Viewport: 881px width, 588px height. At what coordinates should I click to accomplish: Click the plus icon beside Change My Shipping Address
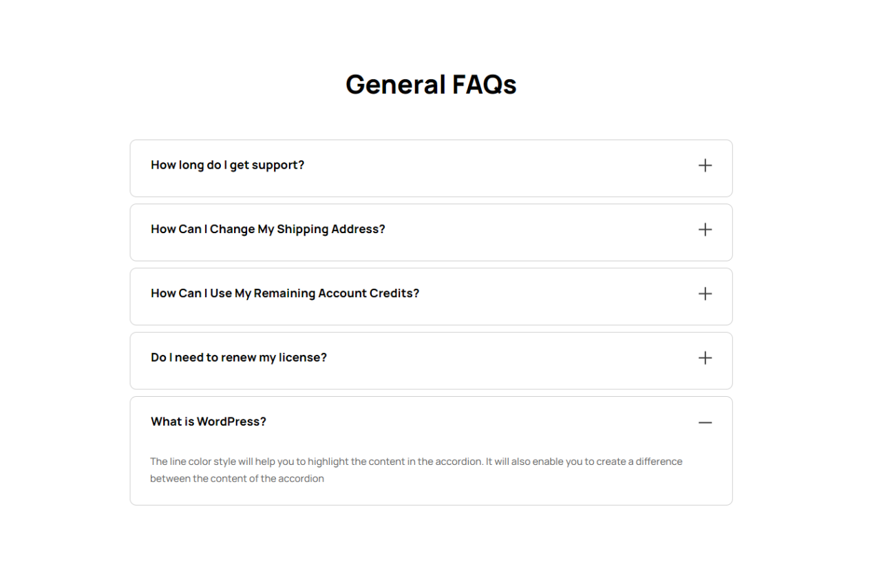[705, 230]
